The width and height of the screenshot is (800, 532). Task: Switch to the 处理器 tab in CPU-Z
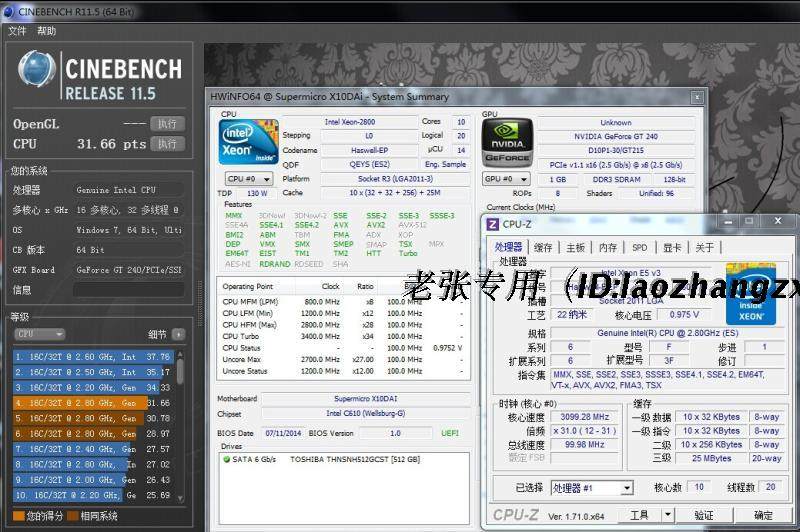point(508,247)
